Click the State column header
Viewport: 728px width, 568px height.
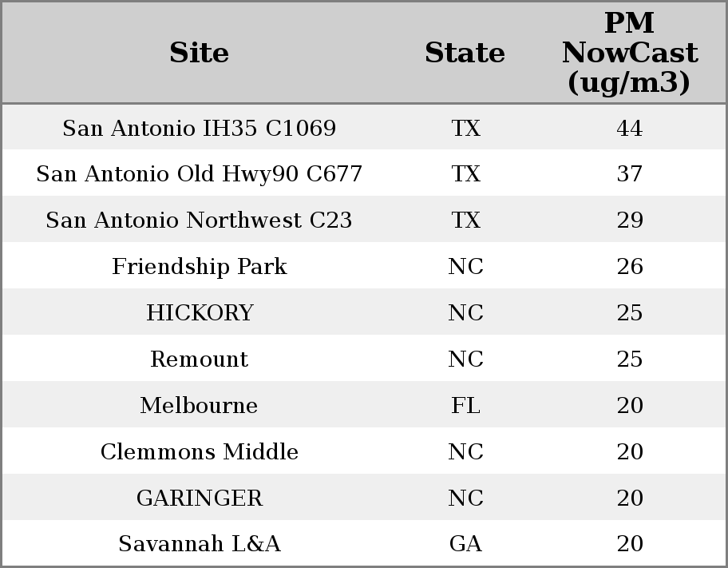point(465,54)
